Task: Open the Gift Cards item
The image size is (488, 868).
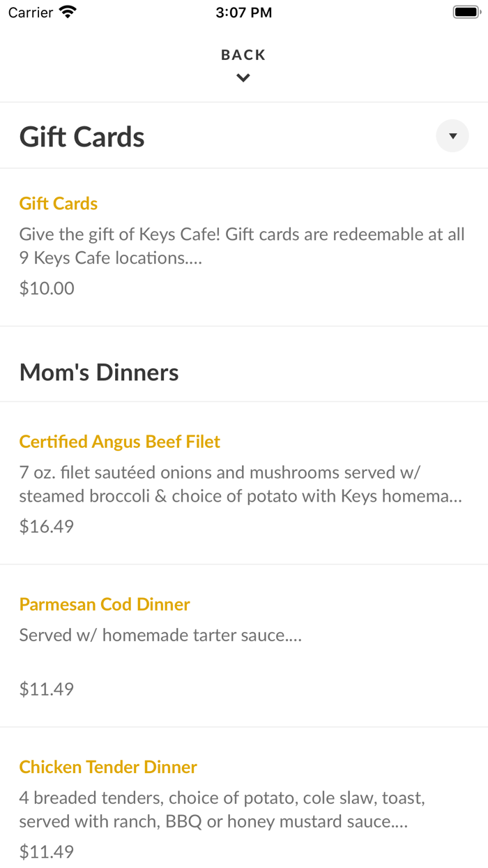Action: (x=59, y=203)
